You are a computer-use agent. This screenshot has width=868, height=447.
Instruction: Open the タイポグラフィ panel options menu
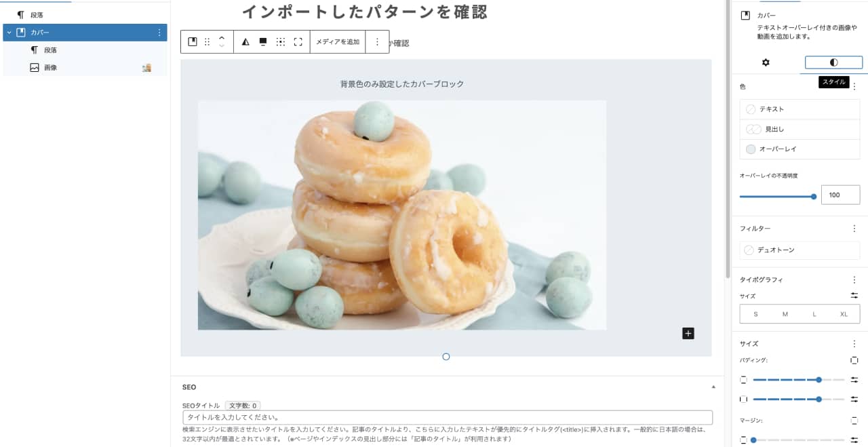click(854, 279)
